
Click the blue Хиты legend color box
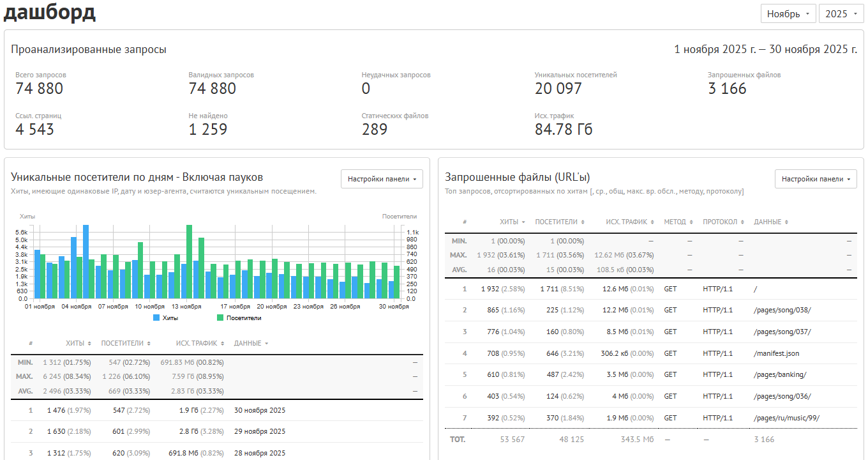point(157,318)
